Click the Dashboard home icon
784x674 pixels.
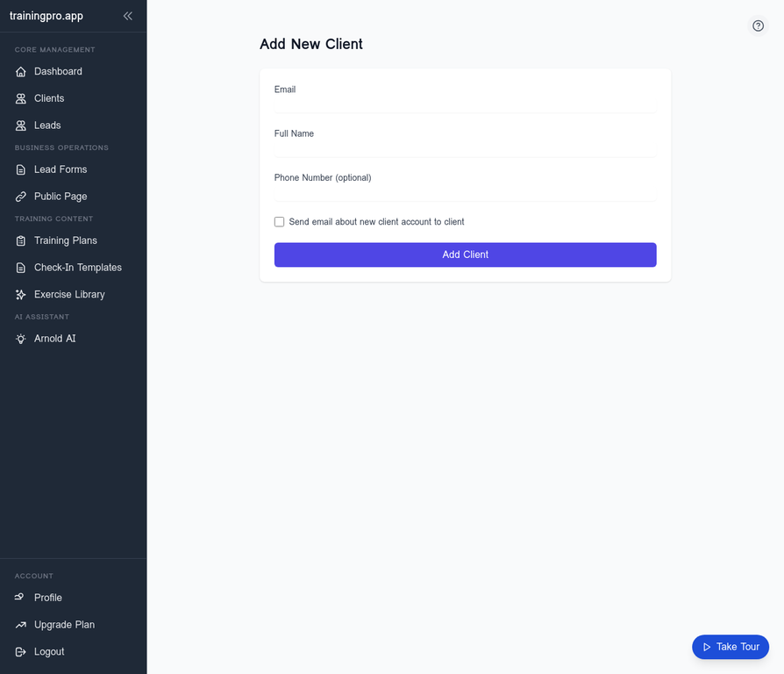(21, 72)
